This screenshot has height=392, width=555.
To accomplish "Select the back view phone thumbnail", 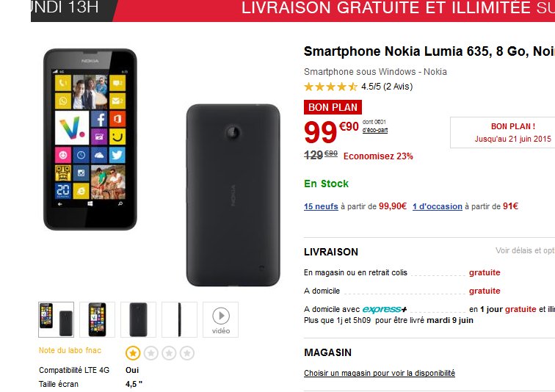I will tap(139, 319).
